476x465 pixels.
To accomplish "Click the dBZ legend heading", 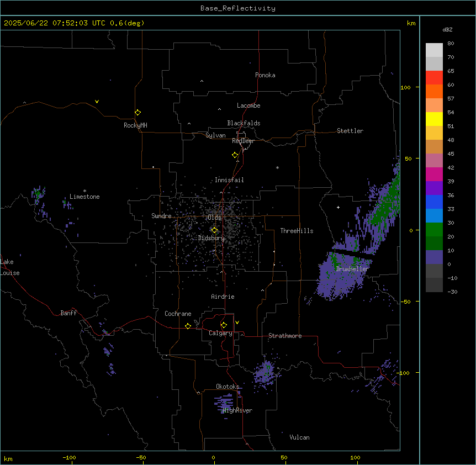I will (x=447, y=29).
